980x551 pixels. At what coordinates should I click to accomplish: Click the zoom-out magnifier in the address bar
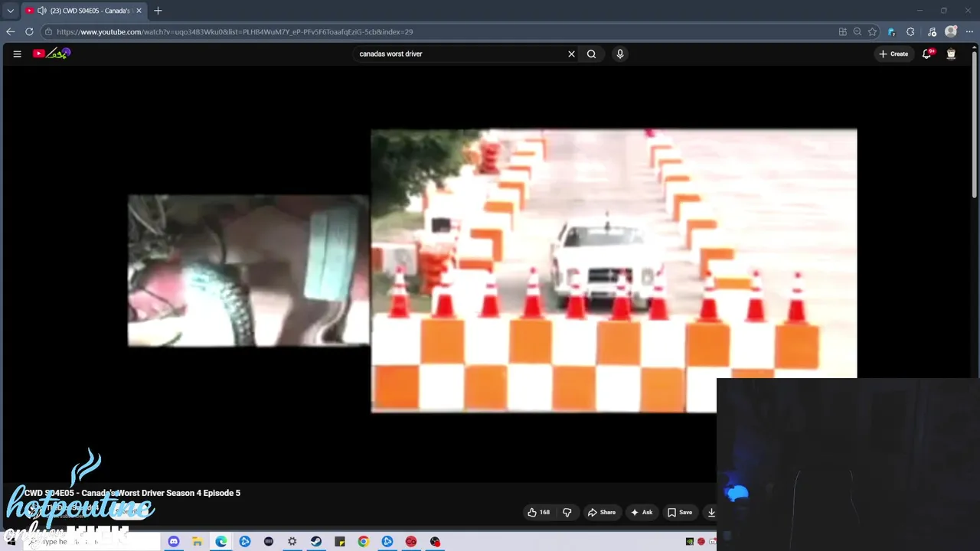[x=857, y=31]
